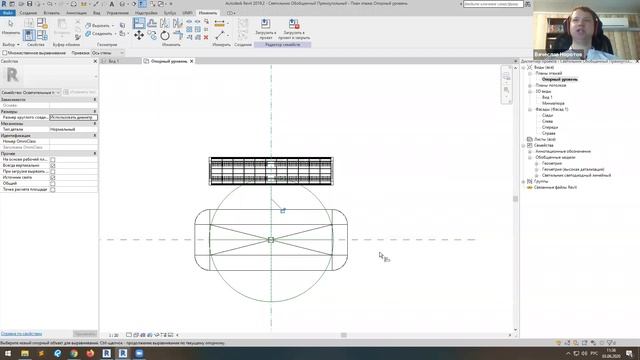
Task: Toggle Cut with Voids When Loaded checkbox
Action: [53, 171]
